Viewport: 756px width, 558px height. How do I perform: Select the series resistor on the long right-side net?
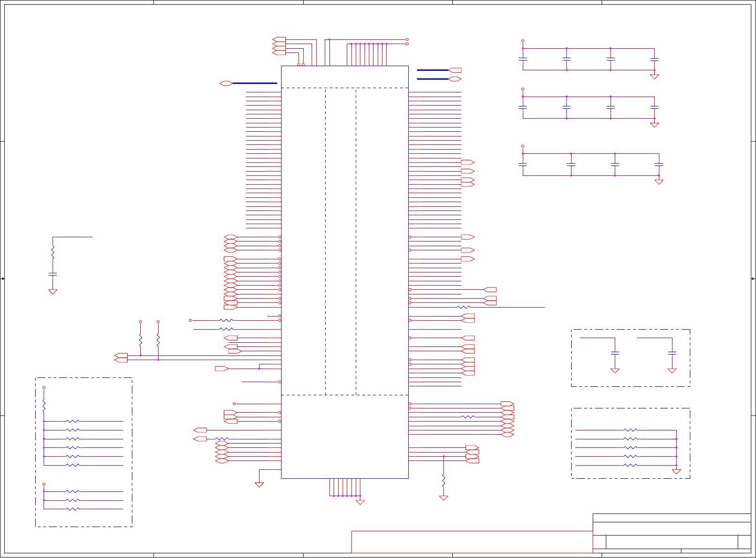pos(464,307)
